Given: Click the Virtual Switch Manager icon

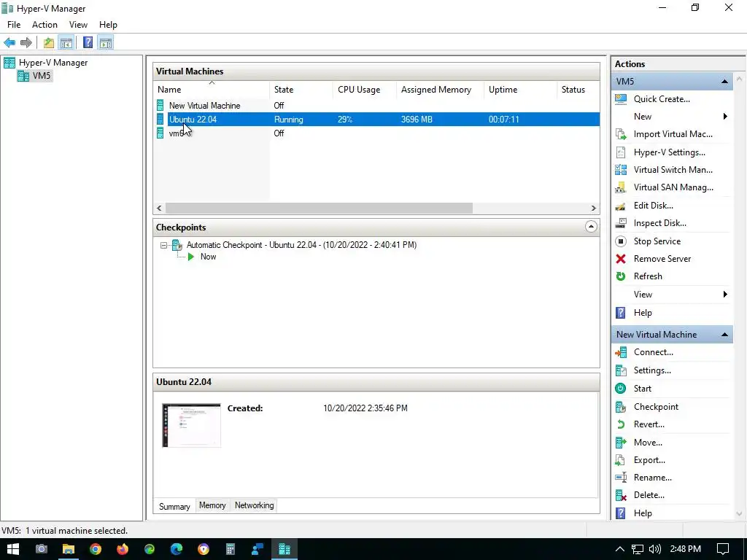Looking at the screenshot, I should 621,169.
